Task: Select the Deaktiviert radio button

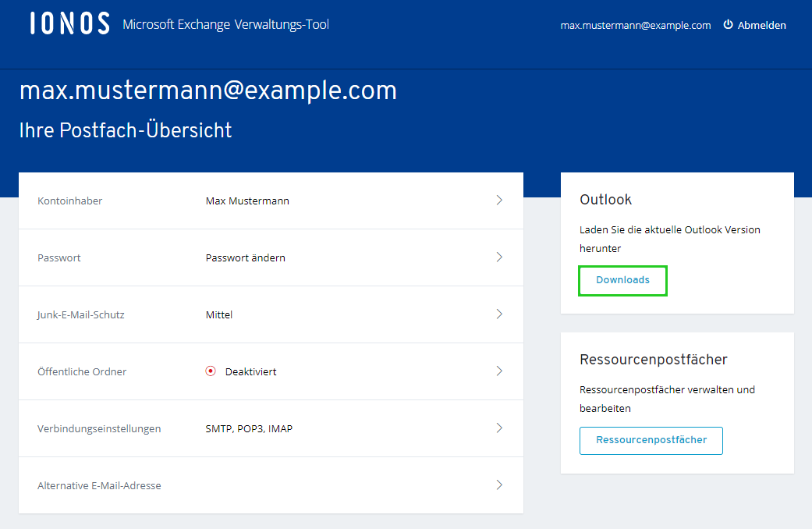Action: tap(209, 371)
